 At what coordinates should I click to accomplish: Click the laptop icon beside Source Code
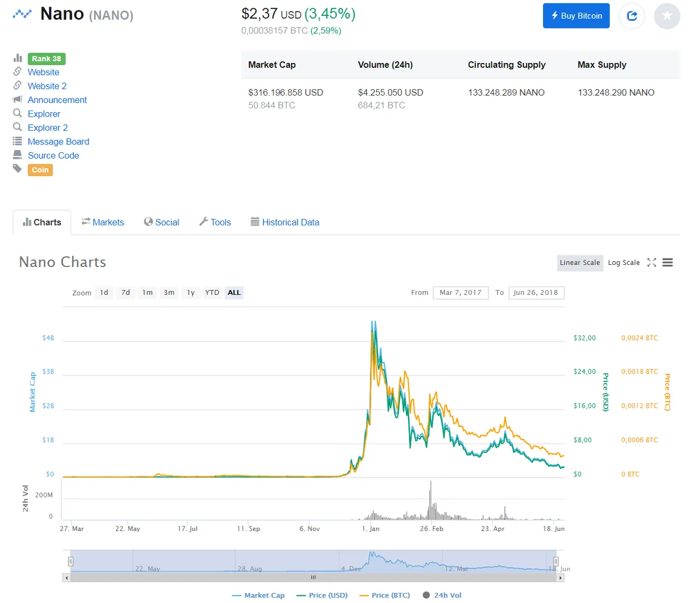[x=17, y=155]
